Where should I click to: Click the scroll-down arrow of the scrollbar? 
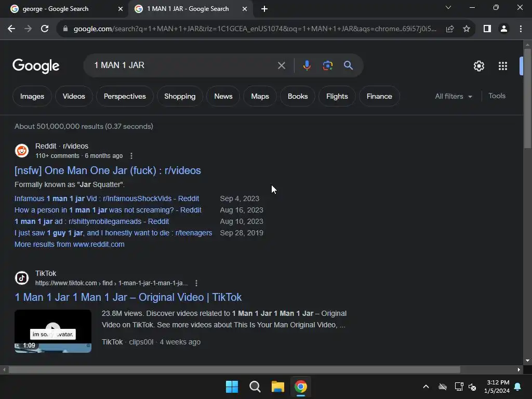click(x=527, y=361)
